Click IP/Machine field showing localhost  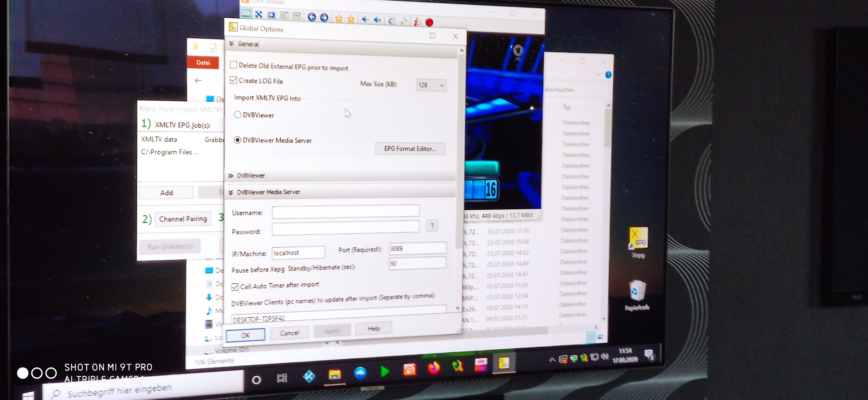(x=298, y=253)
